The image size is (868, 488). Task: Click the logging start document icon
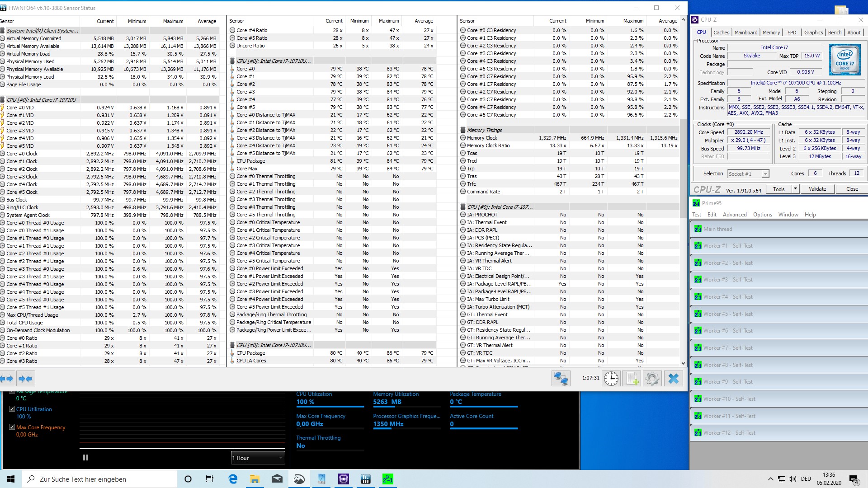631,379
